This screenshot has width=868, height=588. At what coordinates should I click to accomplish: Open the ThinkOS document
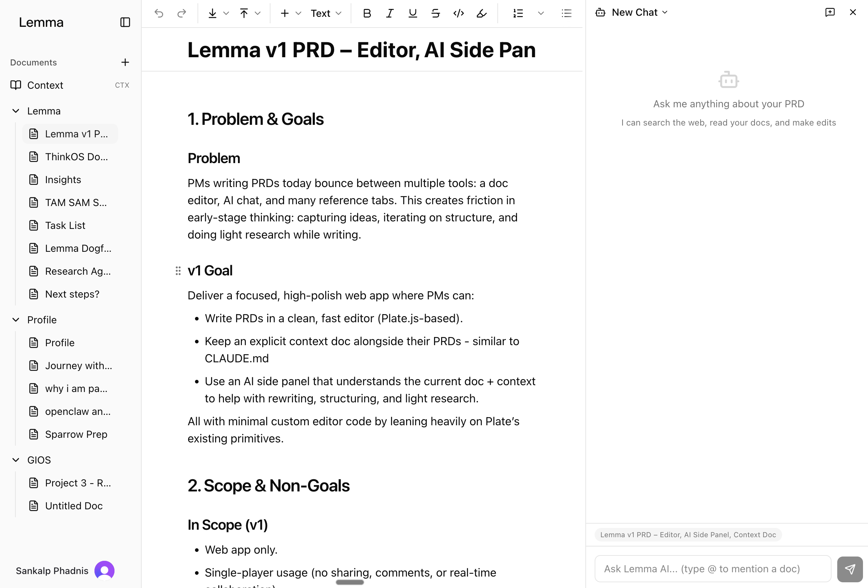pos(76,156)
